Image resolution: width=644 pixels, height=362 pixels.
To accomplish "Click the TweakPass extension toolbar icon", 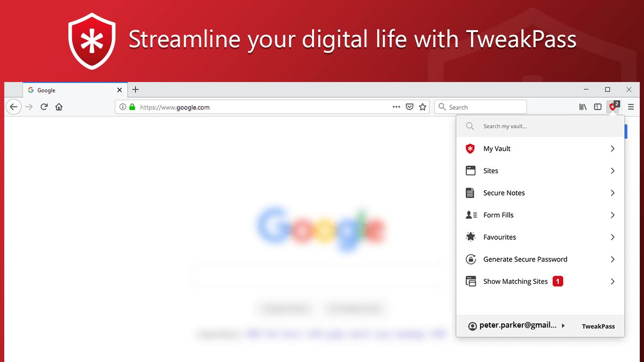I will click(x=613, y=107).
